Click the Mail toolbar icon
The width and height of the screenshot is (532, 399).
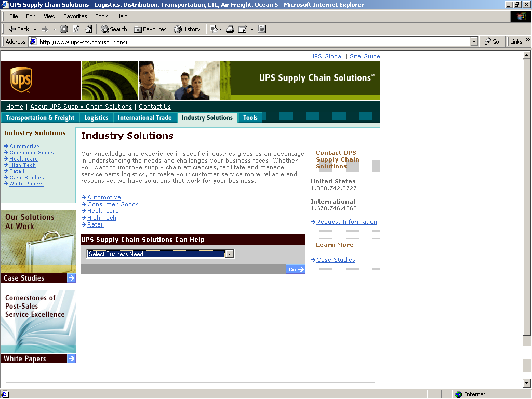pyautogui.click(x=214, y=29)
